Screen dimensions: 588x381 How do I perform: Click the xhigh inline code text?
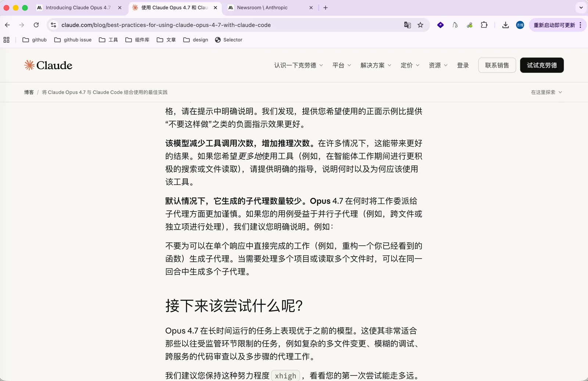click(x=286, y=376)
